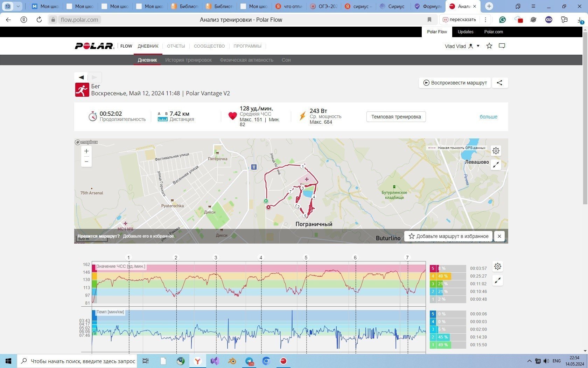Open Task View on taskbar
Image resolution: width=588 pixels, height=368 pixels.
[x=146, y=361]
